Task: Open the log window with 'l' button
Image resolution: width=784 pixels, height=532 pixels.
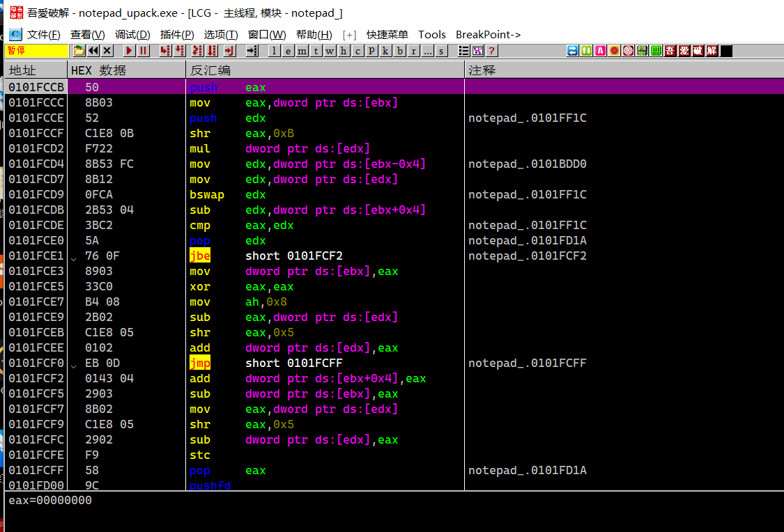Action: click(x=274, y=51)
